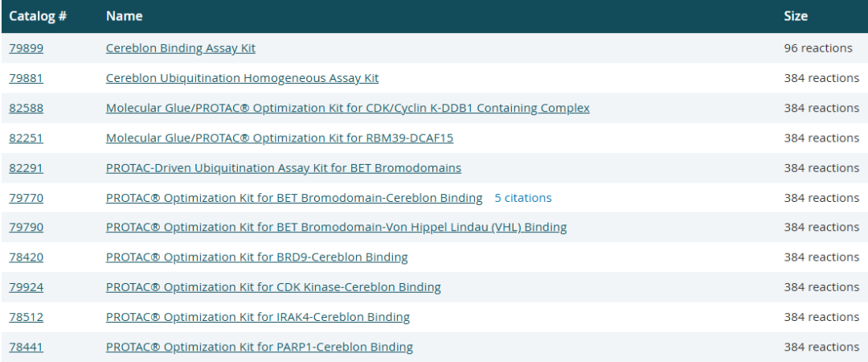Open the CDK/Cyclin K-DDB1 Optimization Kit
868x362 pixels.
tap(347, 108)
